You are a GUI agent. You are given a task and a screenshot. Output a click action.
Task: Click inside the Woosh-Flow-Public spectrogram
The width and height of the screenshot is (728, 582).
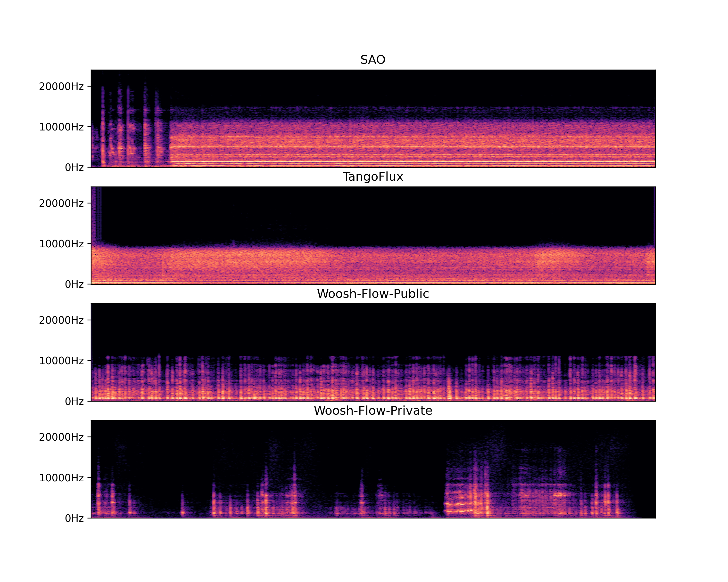click(x=373, y=352)
